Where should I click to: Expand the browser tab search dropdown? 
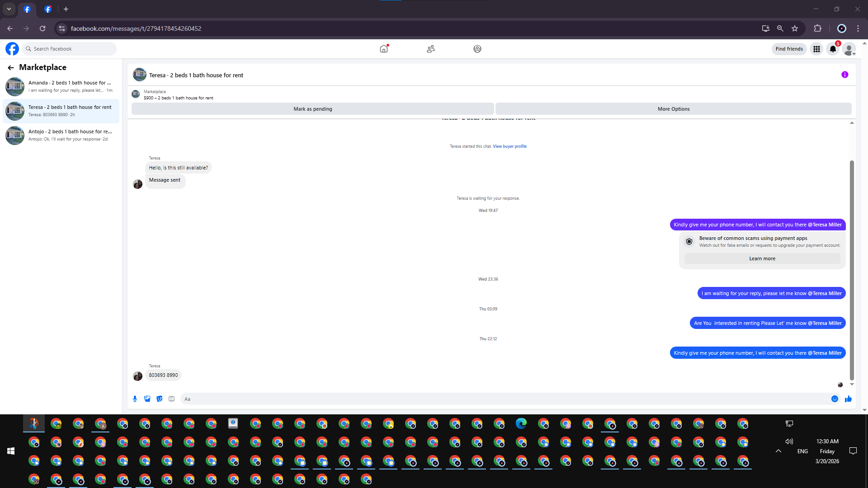click(x=9, y=9)
